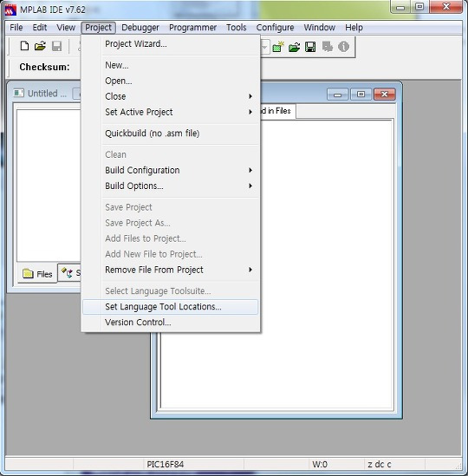Viewport: 468px width, 476px height.
Task: Maximize the Output child window
Action: [361, 95]
